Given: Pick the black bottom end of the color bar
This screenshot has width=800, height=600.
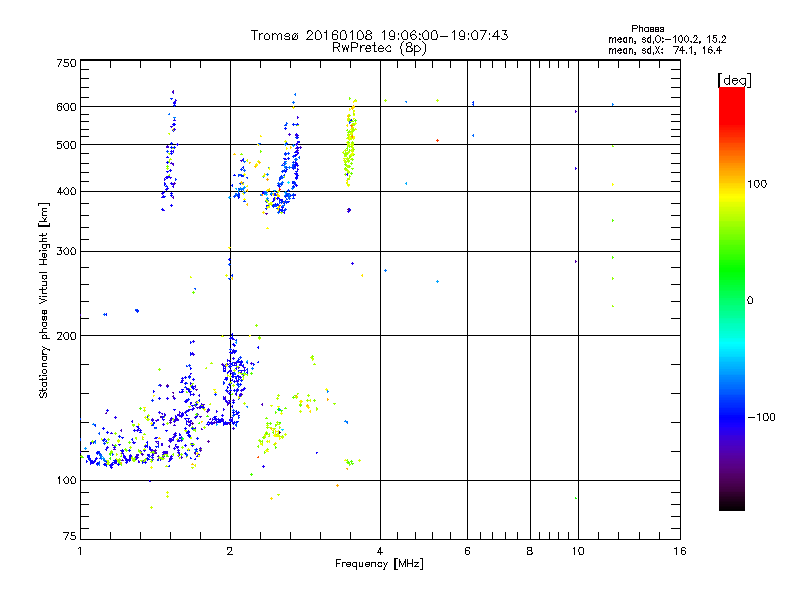Looking at the screenshot, I should pyautogui.click(x=732, y=506).
